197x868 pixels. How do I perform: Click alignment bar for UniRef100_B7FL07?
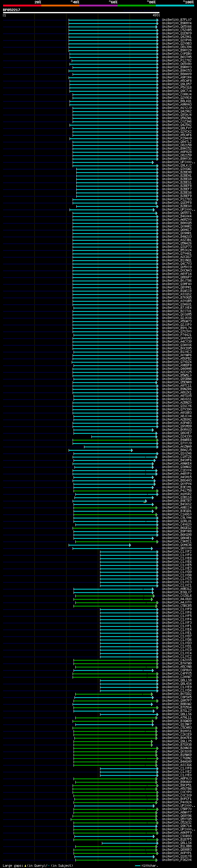pyautogui.click(x=114, y=20)
